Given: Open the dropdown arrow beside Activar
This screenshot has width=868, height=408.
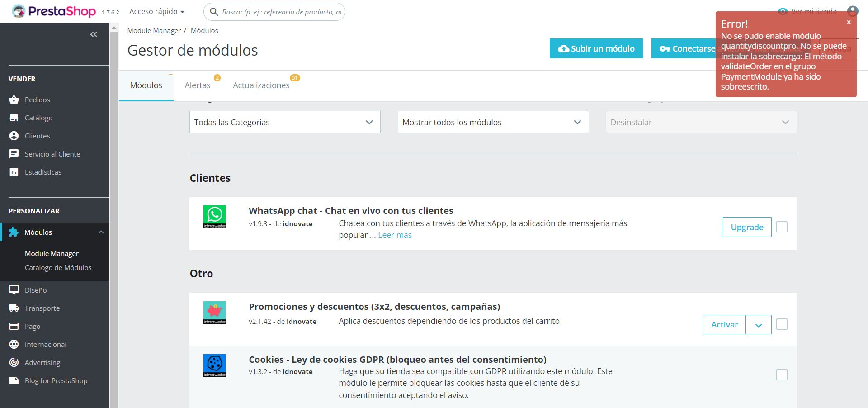Looking at the screenshot, I should point(759,325).
